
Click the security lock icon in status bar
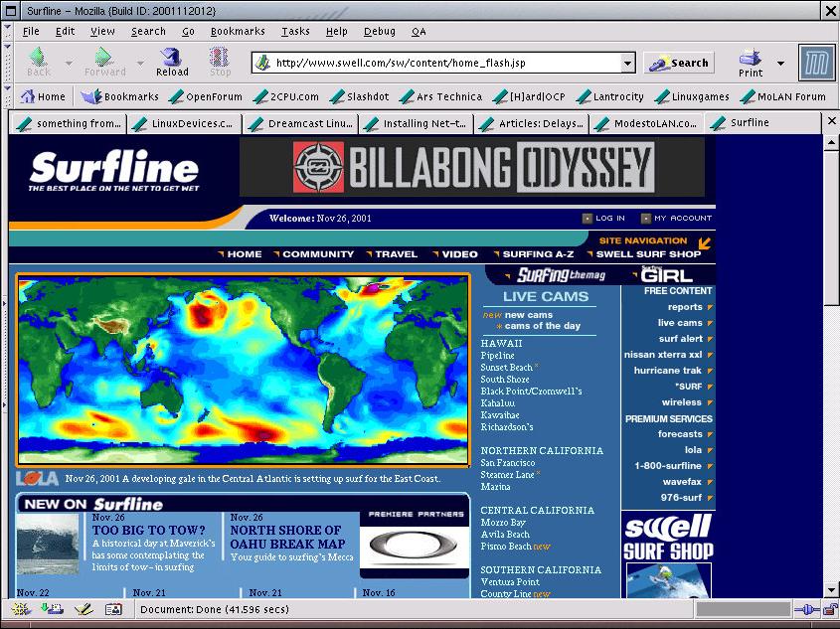[830, 609]
